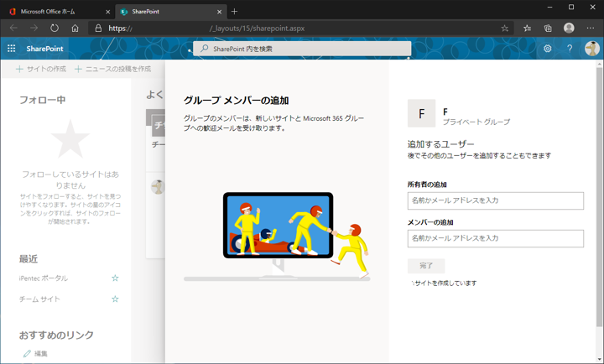Image resolution: width=604 pixels, height=364 pixels.
Task: Click the SharePoint title link
Action: [x=44, y=49]
